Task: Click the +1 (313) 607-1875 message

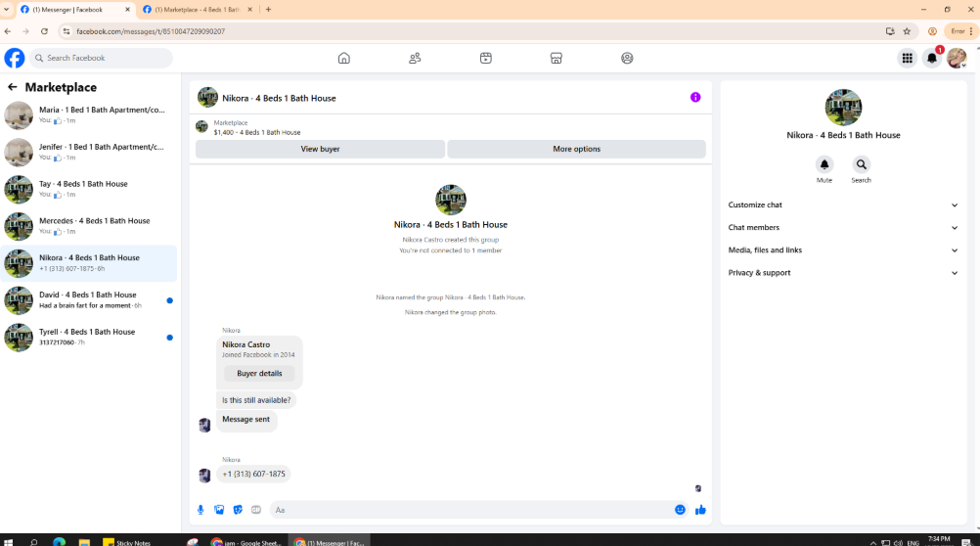Action: [x=253, y=474]
